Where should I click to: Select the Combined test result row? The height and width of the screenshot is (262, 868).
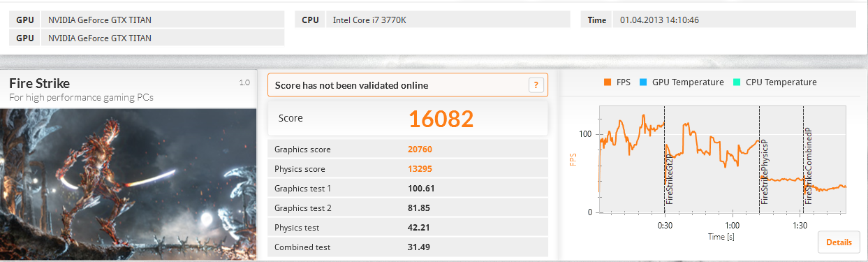[408, 247]
